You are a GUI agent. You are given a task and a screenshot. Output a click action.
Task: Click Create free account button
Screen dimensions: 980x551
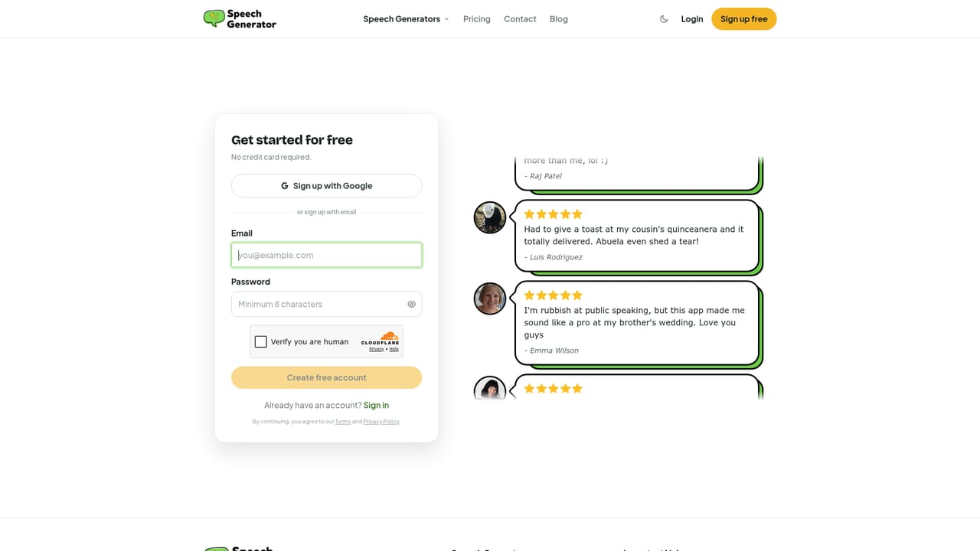pyautogui.click(x=327, y=377)
